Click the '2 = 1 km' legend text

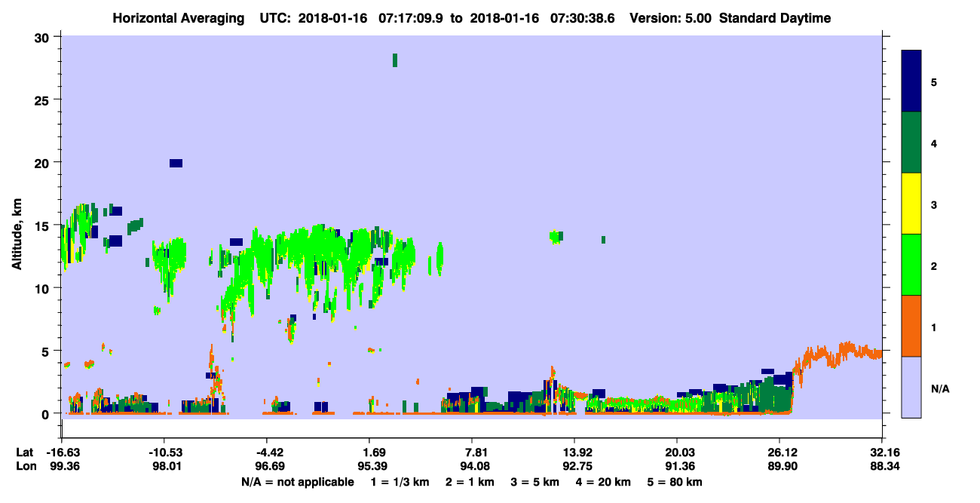[471, 482]
